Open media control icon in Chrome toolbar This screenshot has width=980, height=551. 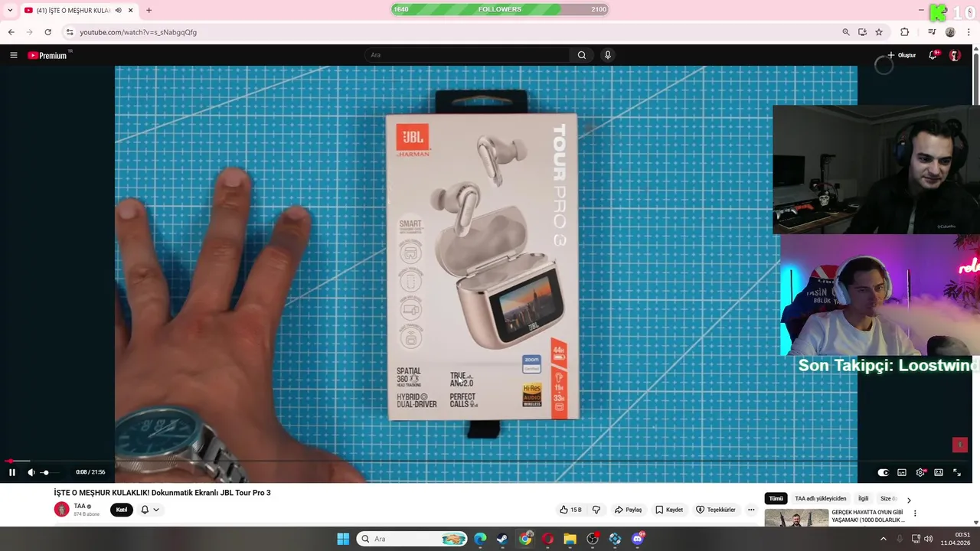(x=932, y=32)
